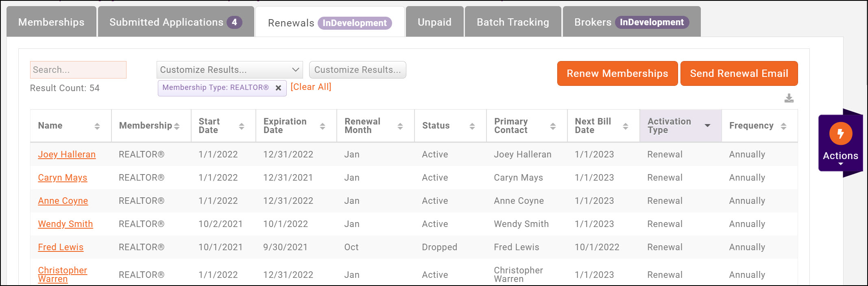Sort by Expiration Date column
The height and width of the screenshot is (286, 868).
322,126
